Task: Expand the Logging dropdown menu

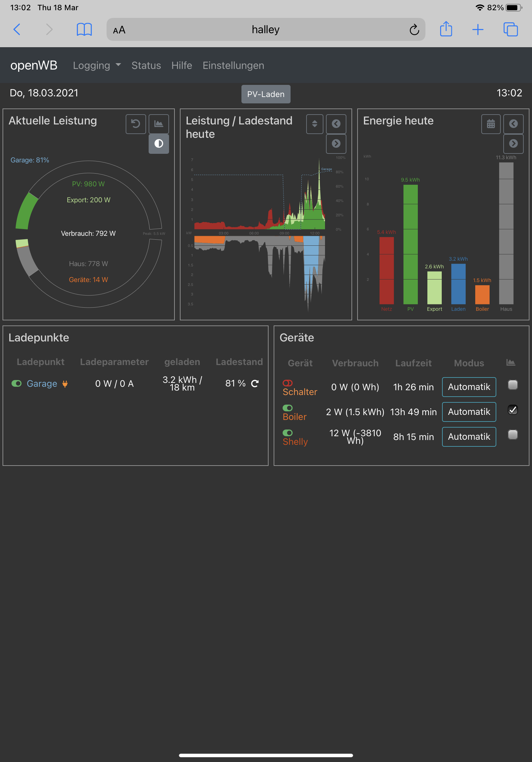Action: pos(97,65)
